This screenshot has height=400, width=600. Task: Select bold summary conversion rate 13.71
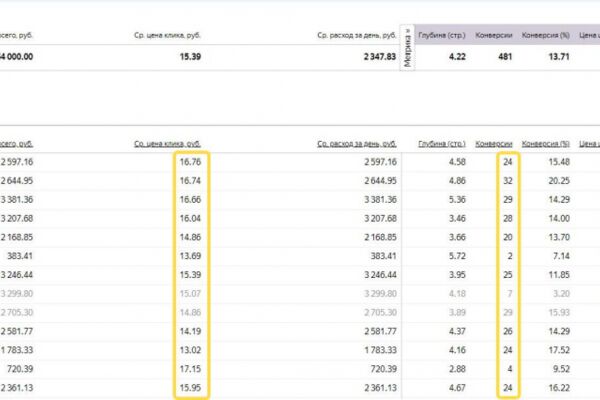tap(559, 57)
